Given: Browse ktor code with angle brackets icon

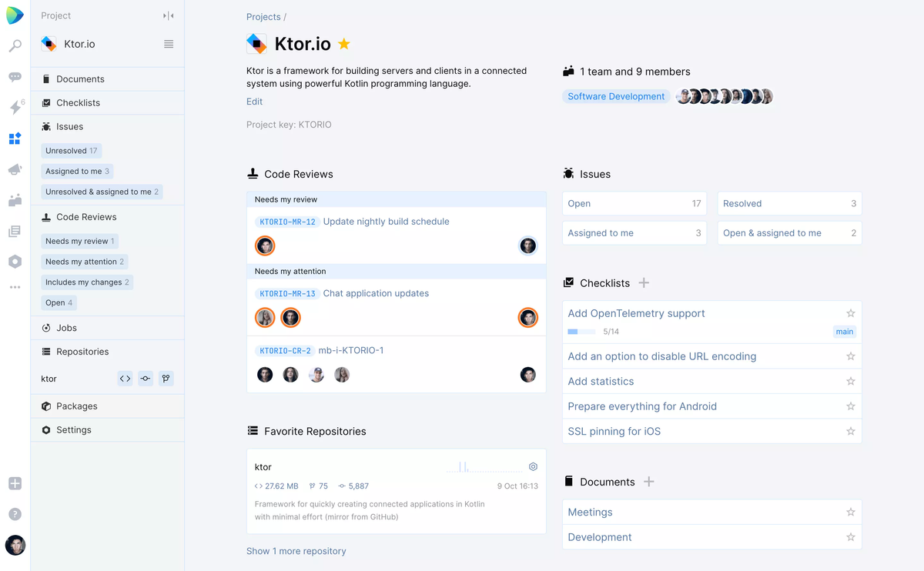Looking at the screenshot, I should click(125, 379).
